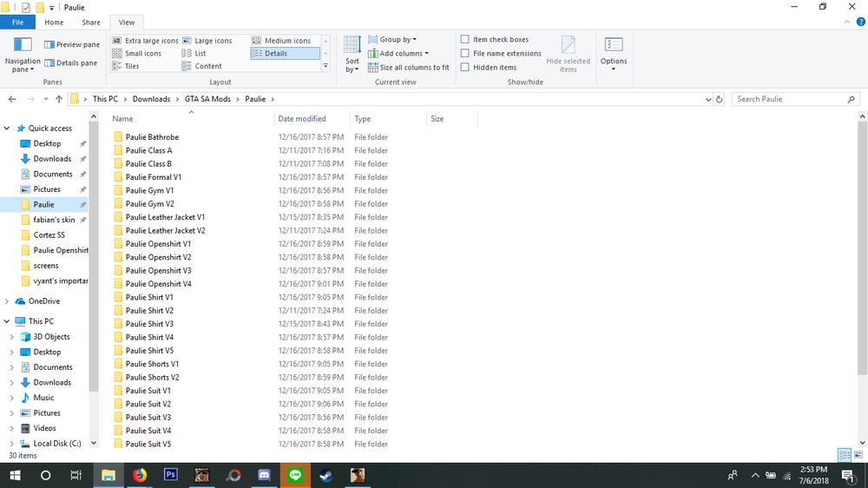Viewport: 868px width, 488px height.
Task: Sort by the Name column header
Action: [191, 119]
